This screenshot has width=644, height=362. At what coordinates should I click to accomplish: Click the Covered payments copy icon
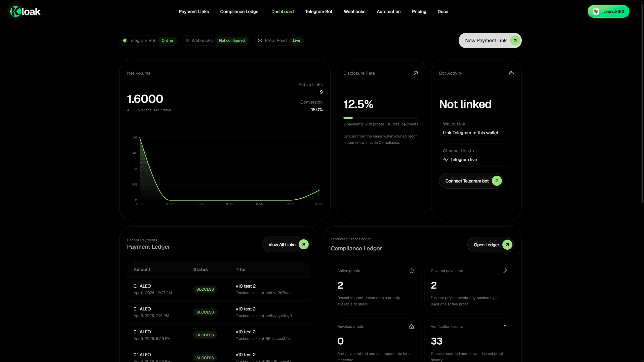coord(505,271)
